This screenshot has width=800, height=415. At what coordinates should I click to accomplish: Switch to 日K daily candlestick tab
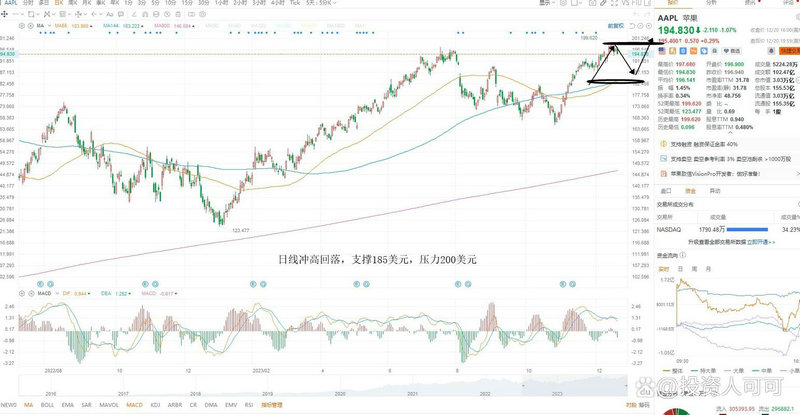(x=59, y=3)
